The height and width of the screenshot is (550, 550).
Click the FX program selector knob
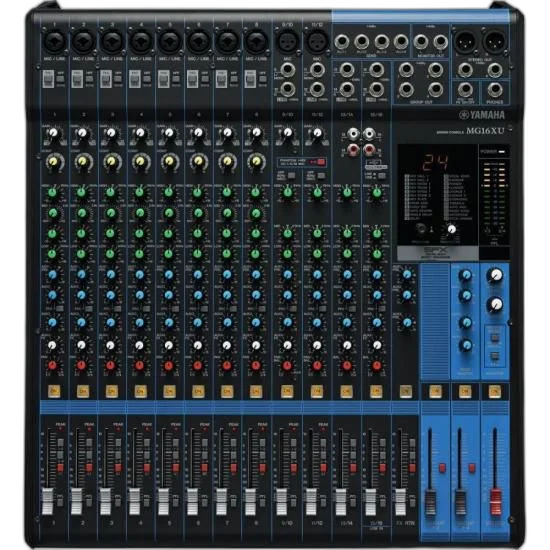pyautogui.click(x=422, y=229)
